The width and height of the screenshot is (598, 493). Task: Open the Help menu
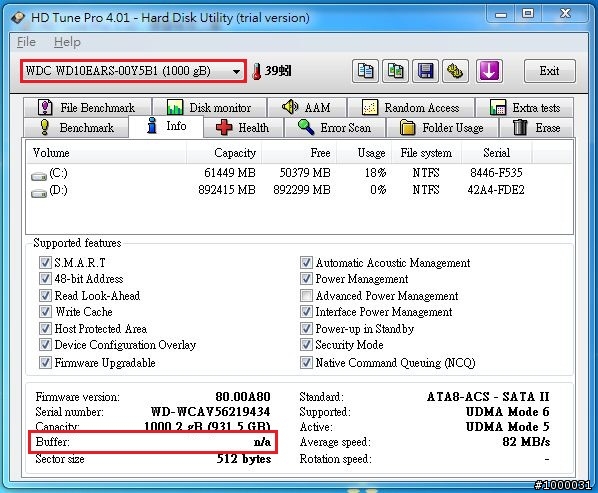67,42
